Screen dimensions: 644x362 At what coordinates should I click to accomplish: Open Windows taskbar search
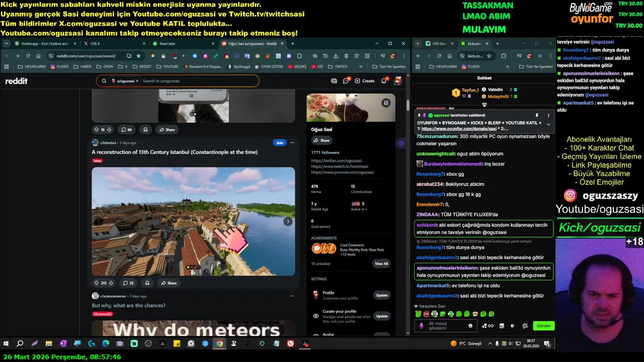[20, 344]
